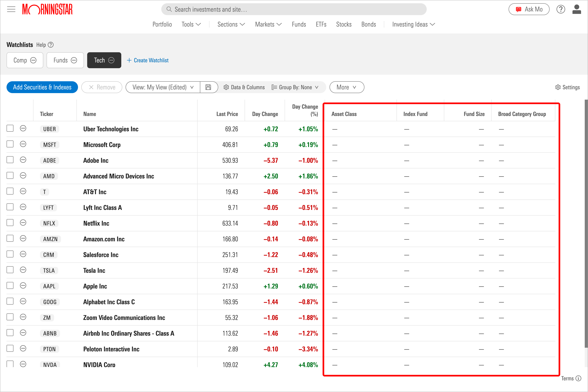This screenshot has height=392, width=588.
Task: Open the Group By dropdown
Action: 295,87
